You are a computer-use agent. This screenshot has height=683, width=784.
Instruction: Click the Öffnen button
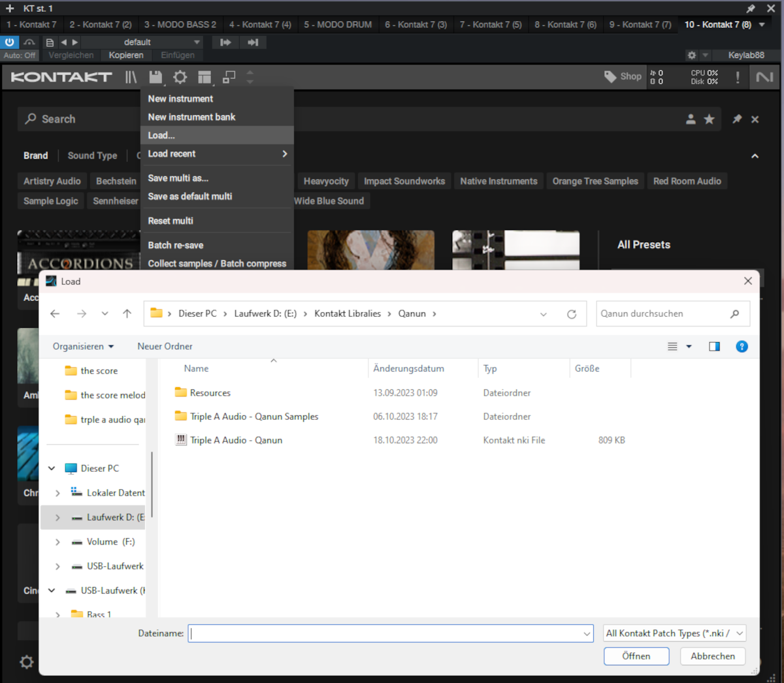click(x=636, y=656)
